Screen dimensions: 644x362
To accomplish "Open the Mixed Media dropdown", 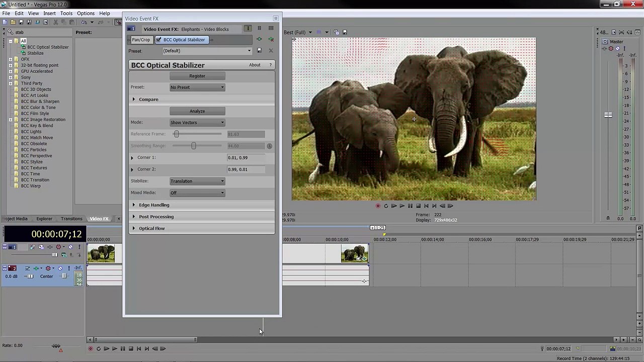I will 197,193.
